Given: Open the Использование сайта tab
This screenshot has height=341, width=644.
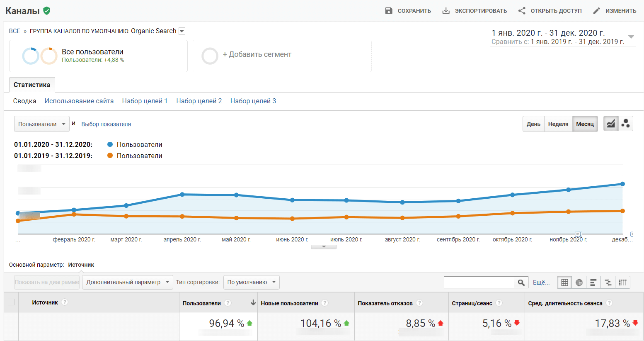Looking at the screenshot, I should [x=79, y=101].
